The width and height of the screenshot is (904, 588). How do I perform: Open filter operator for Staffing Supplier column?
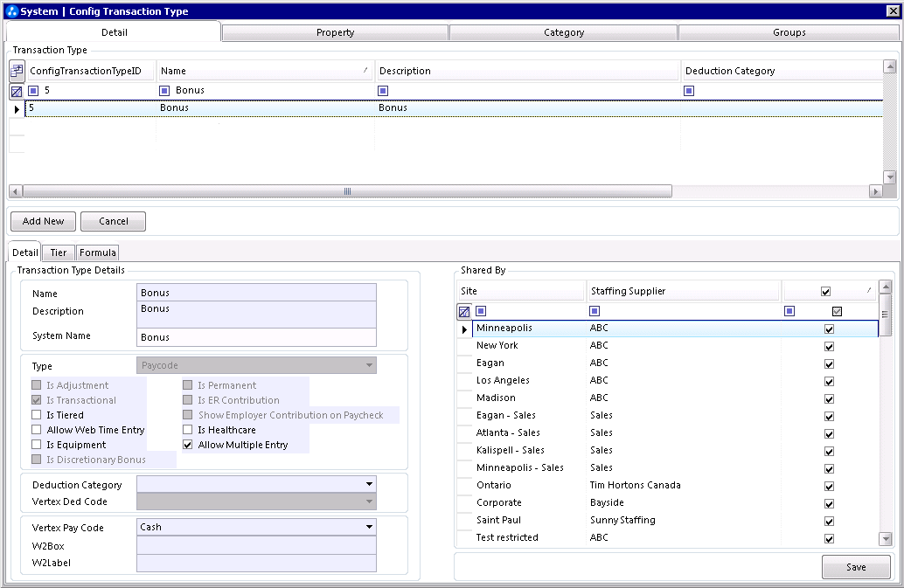point(595,311)
